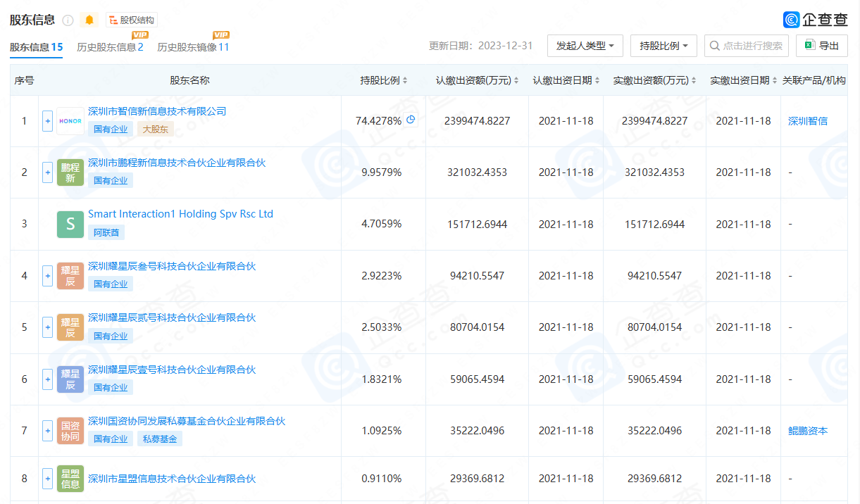Click the 企查查 logo
The height and width of the screenshot is (504, 860).
(x=815, y=20)
